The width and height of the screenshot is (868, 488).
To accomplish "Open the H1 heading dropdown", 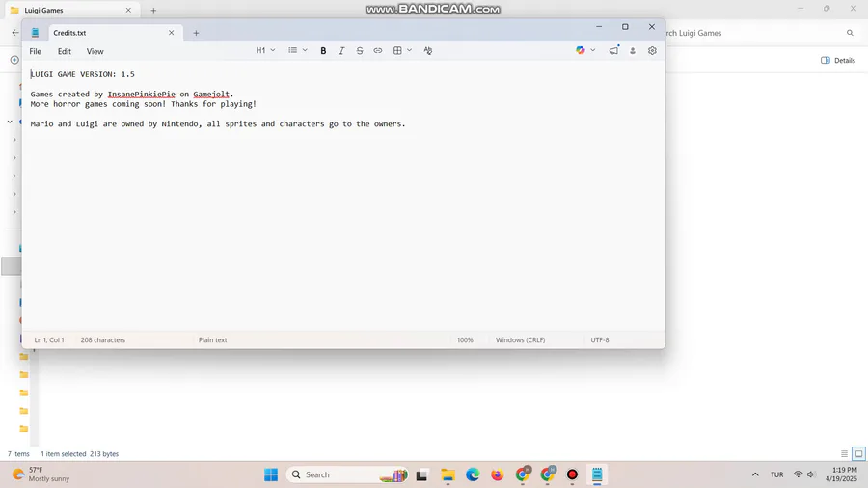I will pos(266,50).
